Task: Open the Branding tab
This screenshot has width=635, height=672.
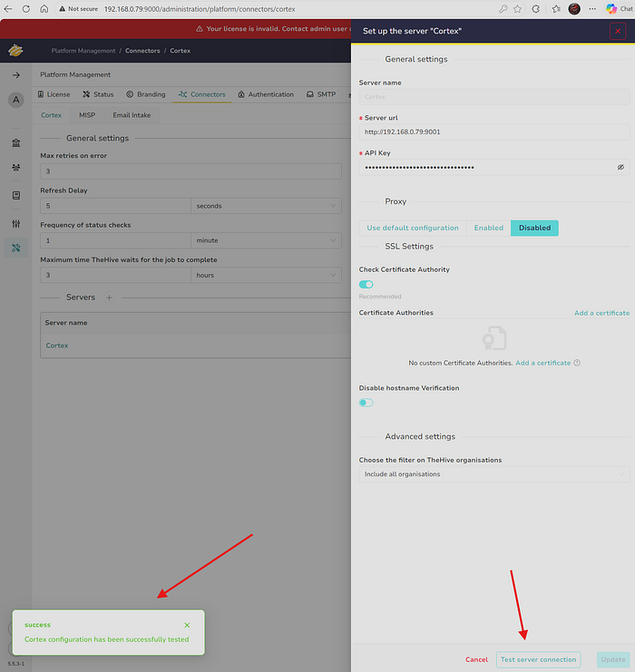Action: coord(146,94)
